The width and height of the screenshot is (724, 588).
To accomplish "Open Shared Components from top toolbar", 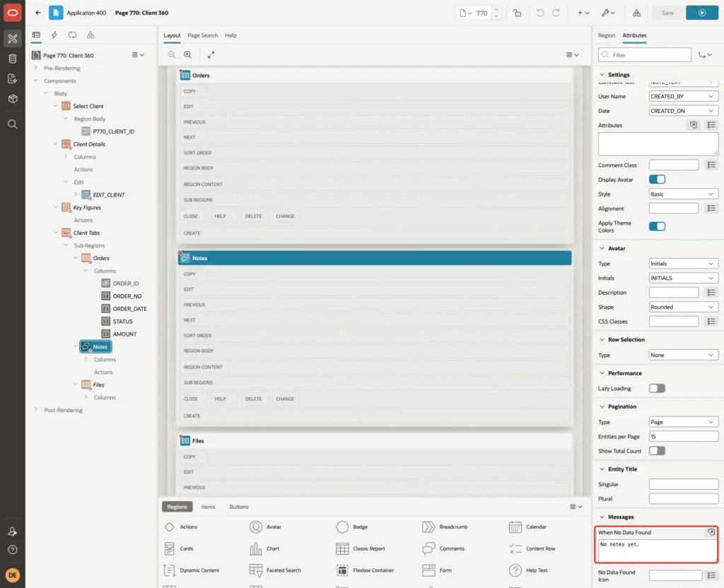I will point(636,13).
